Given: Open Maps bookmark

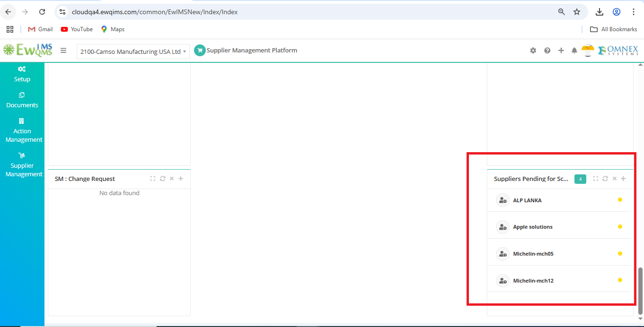Looking at the screenshot, I should (x=113, y=29).
